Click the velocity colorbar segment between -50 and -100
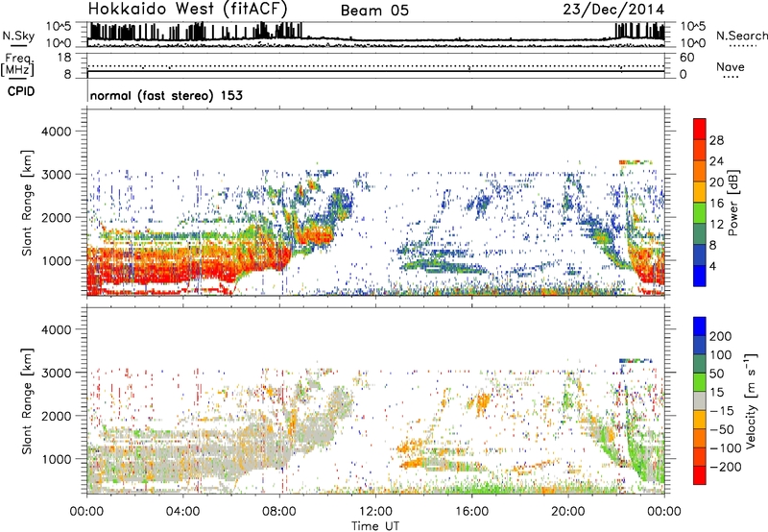This screenshot has width=768, height=532. 700,438
